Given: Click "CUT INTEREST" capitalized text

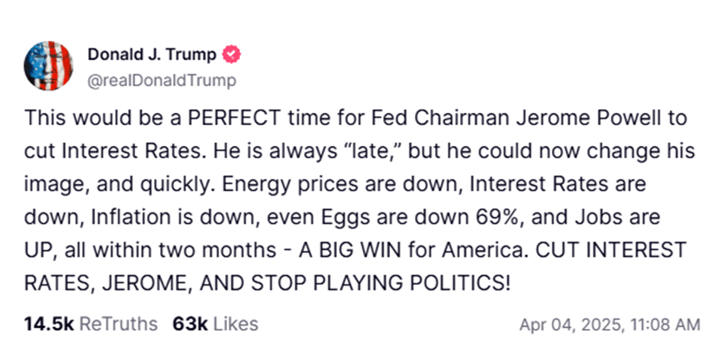Looking at the screenshot, I should click(x=611, y=250).
